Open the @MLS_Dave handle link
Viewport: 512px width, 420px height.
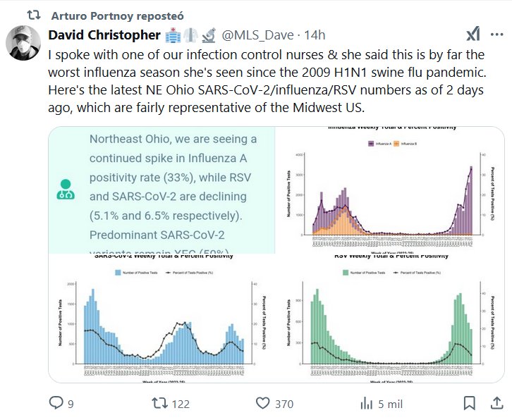pyautogui.click(x=256, y=35)
